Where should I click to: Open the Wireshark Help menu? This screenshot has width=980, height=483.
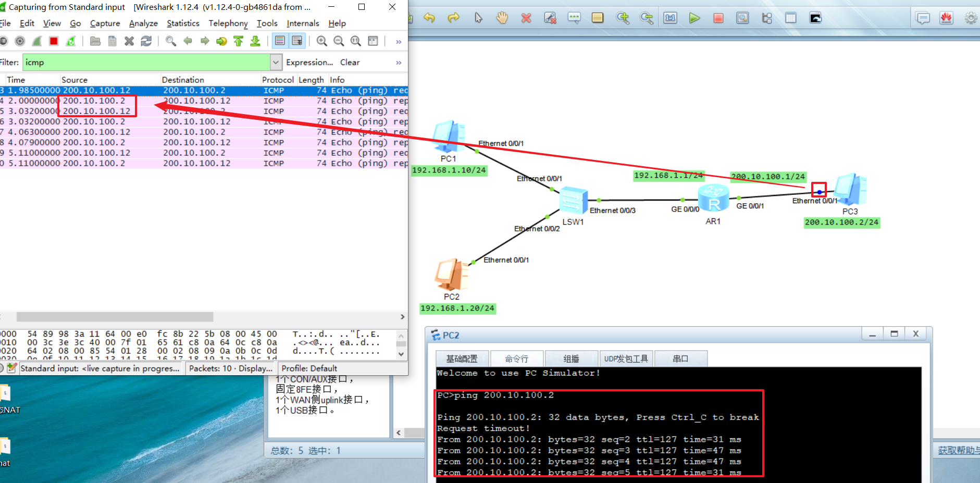point(337,23)
